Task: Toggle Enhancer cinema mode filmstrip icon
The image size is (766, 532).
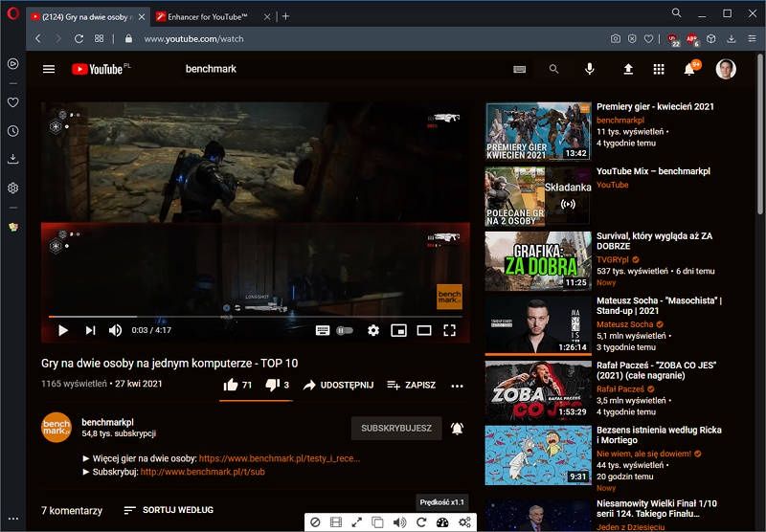Action: coord(336,522)
